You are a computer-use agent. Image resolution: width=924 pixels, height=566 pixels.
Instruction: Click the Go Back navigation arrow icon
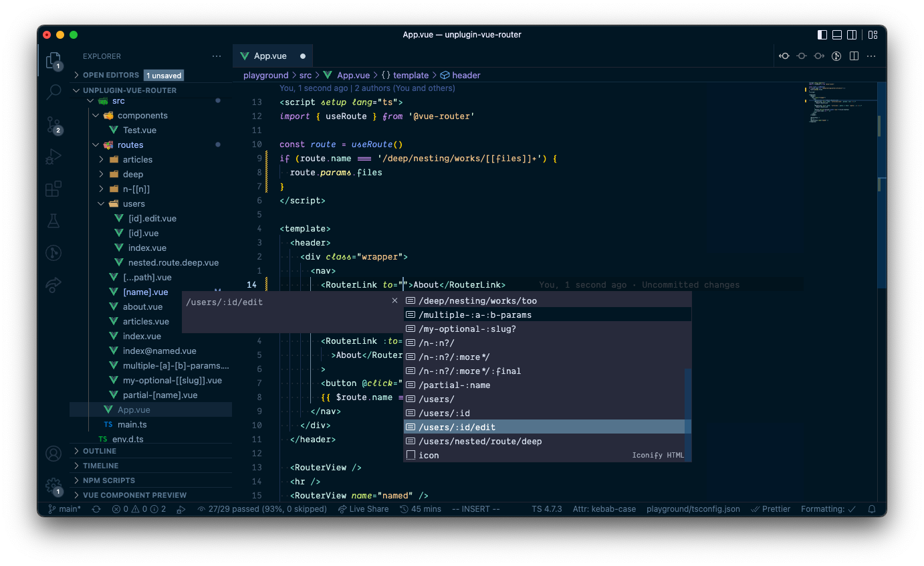pyautogui.click(x=784, y=56)
